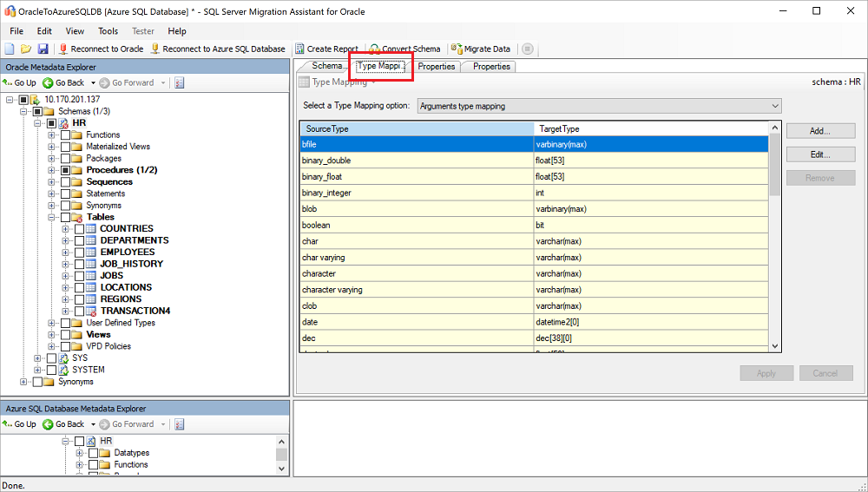Open the Type Mapping option dropdown

(x=599, y=106)
